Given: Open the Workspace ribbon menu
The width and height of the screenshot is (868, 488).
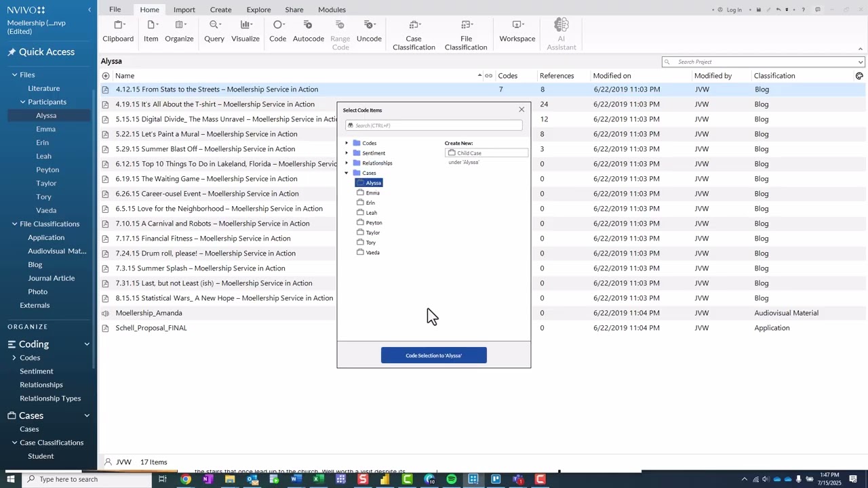Looking at the screenshot, I should click(x=517, y=32).
